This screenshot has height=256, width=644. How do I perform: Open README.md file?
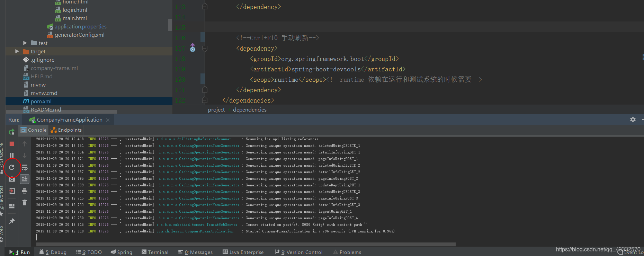point(46,109)
